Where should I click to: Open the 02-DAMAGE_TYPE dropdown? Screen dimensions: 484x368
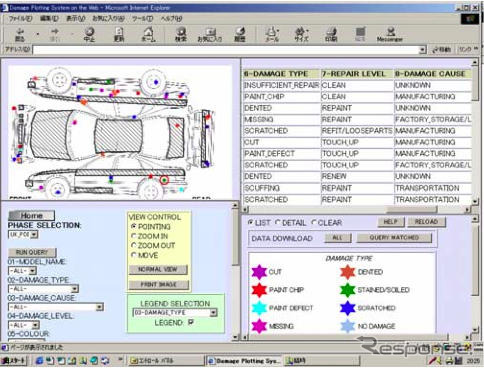click(x=43, y=289)
